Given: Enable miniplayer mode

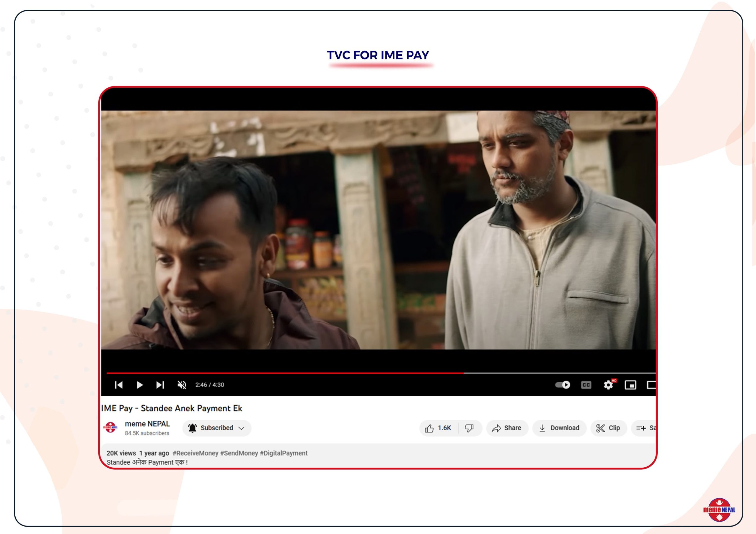Looking at the screenshot, I should (x=630, y=385).
